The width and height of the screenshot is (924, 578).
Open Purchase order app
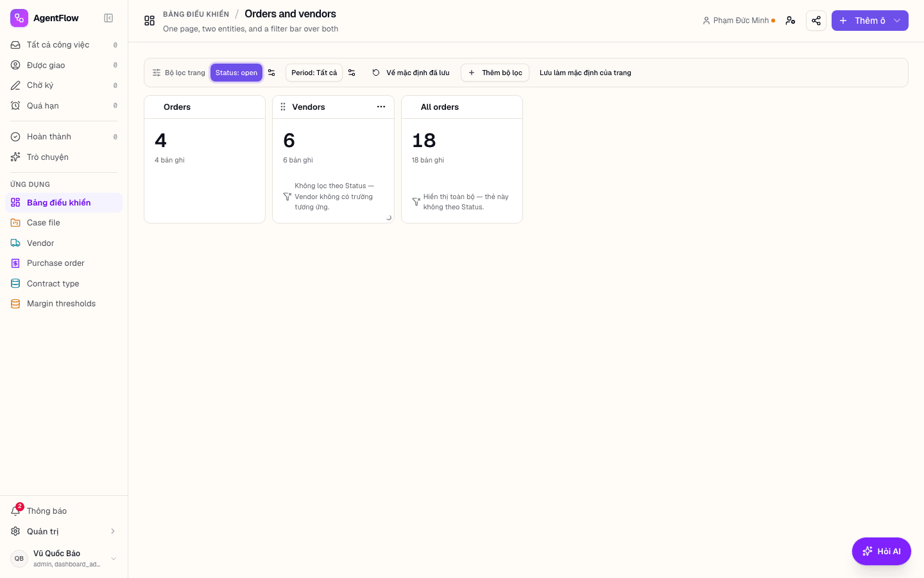point(64,263)
